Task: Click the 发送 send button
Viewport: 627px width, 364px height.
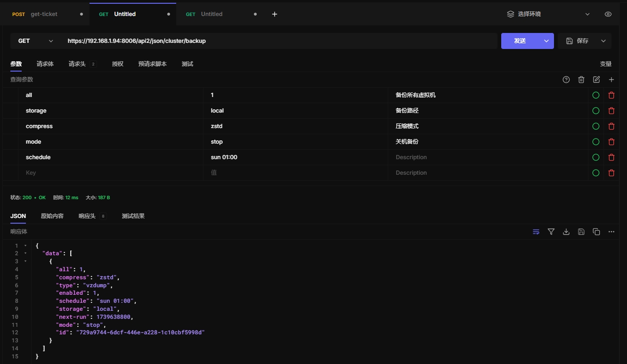Action: (x=520, y=41)
